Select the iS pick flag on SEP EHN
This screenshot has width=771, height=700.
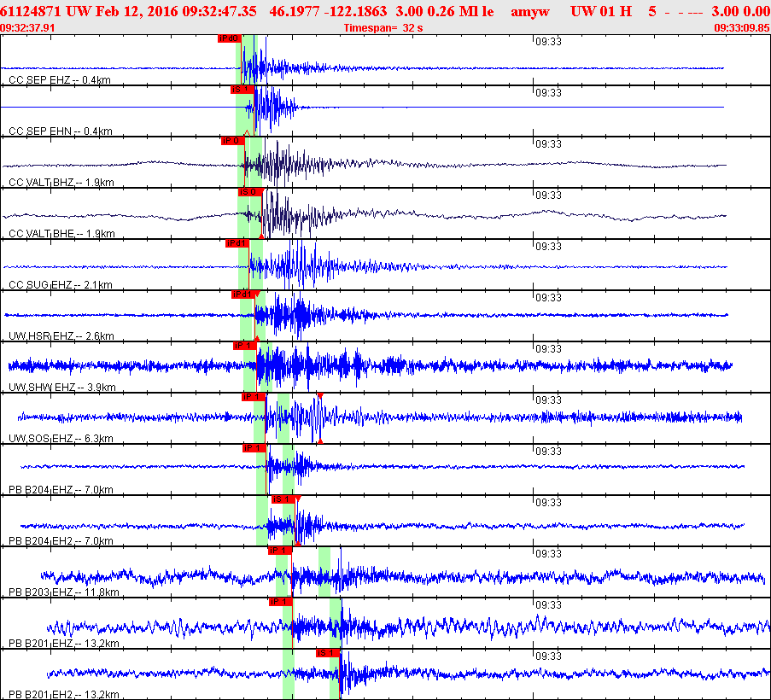point(242,90)
